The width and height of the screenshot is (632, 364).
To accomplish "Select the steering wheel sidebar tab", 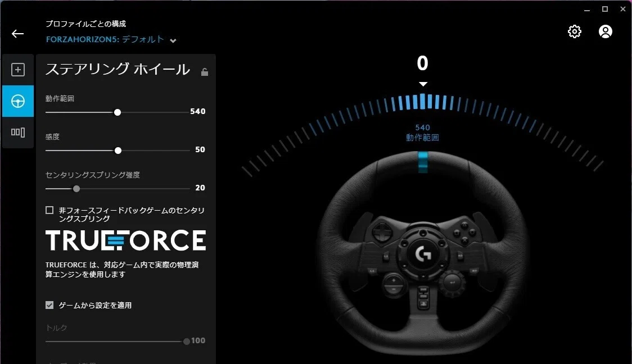I will [18, 101].
